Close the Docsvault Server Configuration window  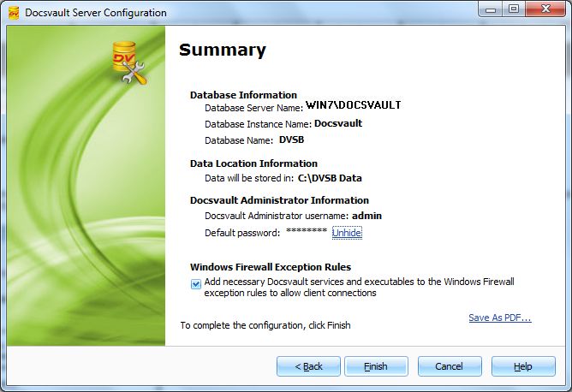click(x=545, y=9)
